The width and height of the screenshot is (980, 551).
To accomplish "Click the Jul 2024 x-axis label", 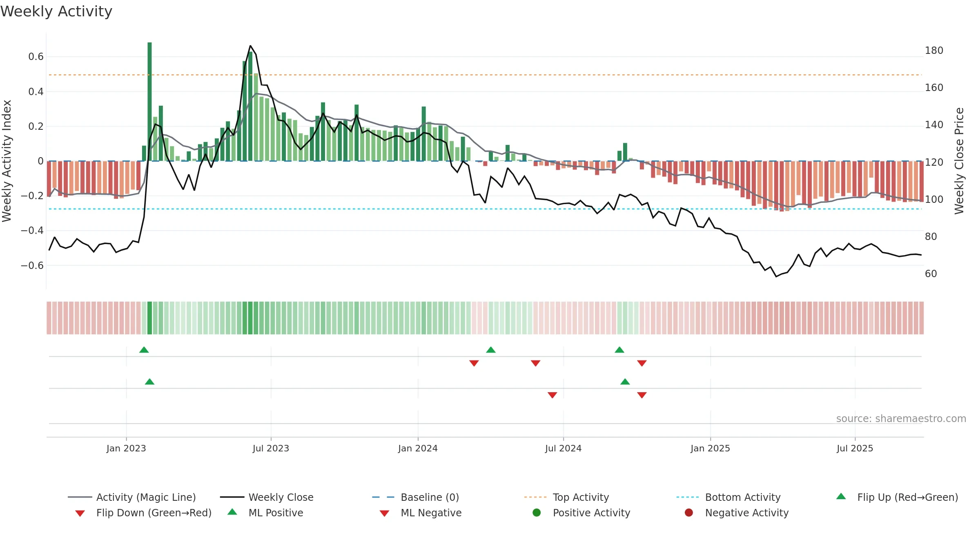I will click(563, 448).
